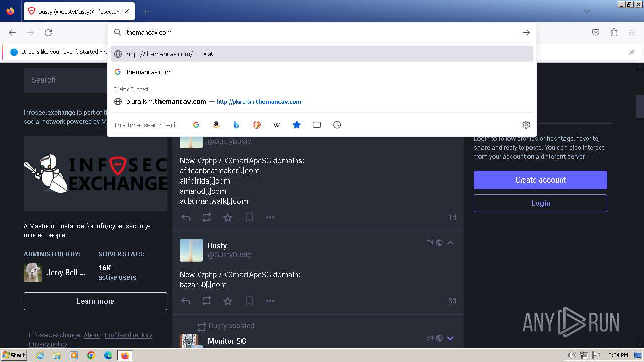Viewport: 644px width, 362px height.
Task: Open the list all tabs dropdown
Action: [x=587, y=11]
